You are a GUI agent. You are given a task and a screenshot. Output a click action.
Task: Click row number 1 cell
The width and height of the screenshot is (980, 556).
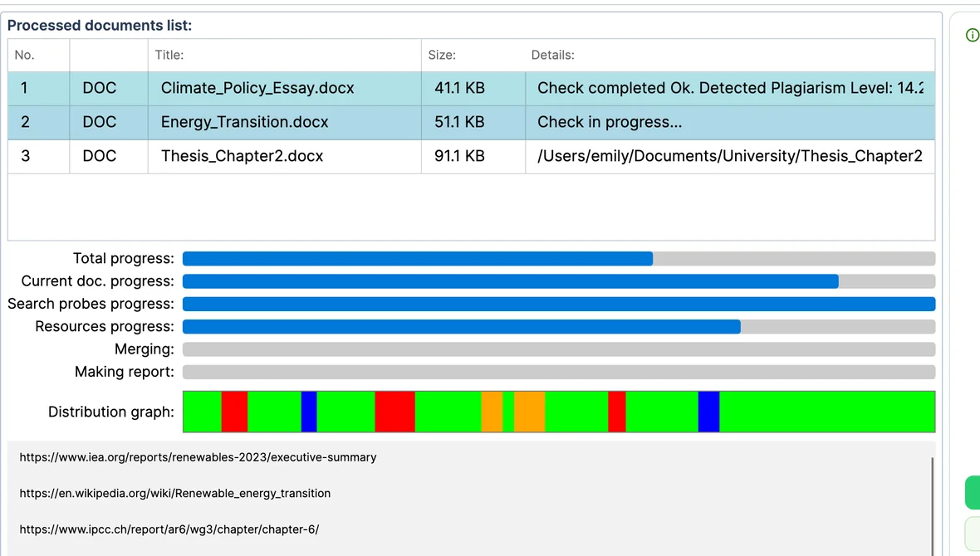tap(39, 88)
